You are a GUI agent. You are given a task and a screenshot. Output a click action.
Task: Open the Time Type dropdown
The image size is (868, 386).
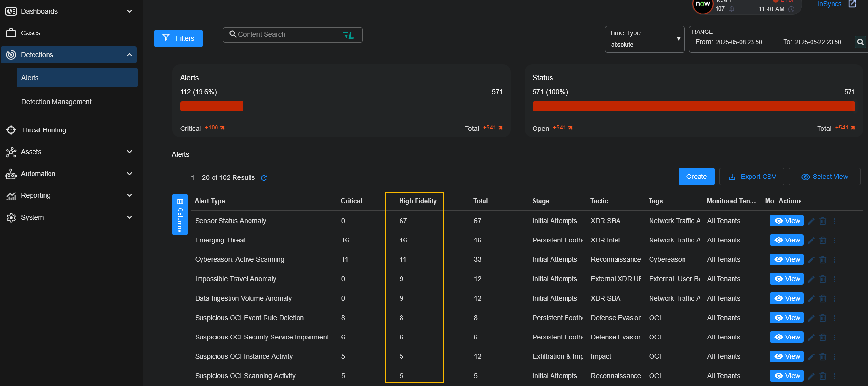click(x=644, y=39)
